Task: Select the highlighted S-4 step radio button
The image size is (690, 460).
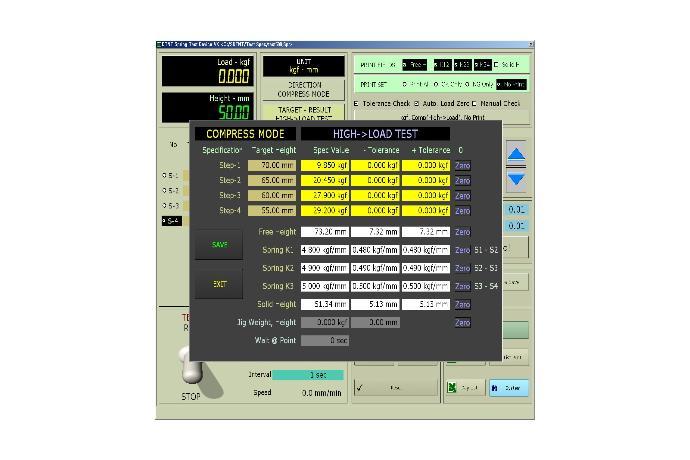Action: (172, 221)
